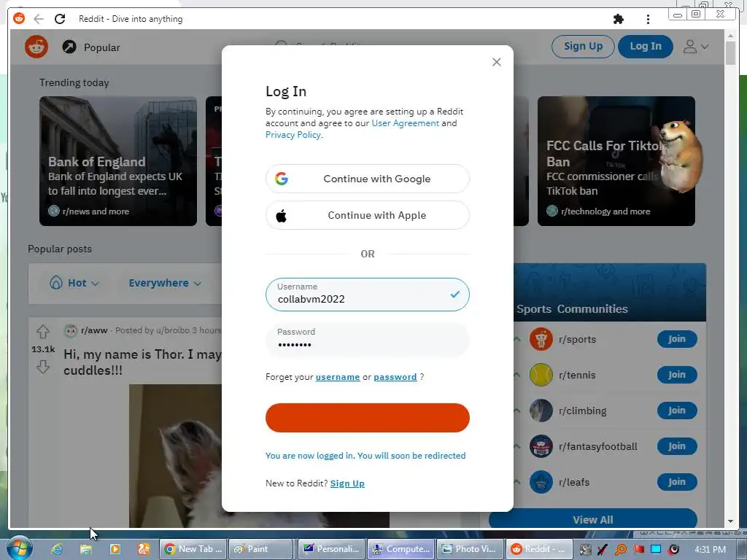Image resolution: width=747 pixels, height=560 pixels.
Task: Click the r/sports community icon
Action: (x=541, y=339)
